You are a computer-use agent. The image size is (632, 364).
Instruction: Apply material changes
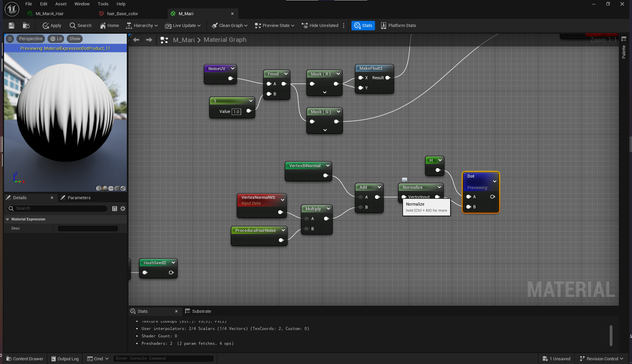coord(52,26)
